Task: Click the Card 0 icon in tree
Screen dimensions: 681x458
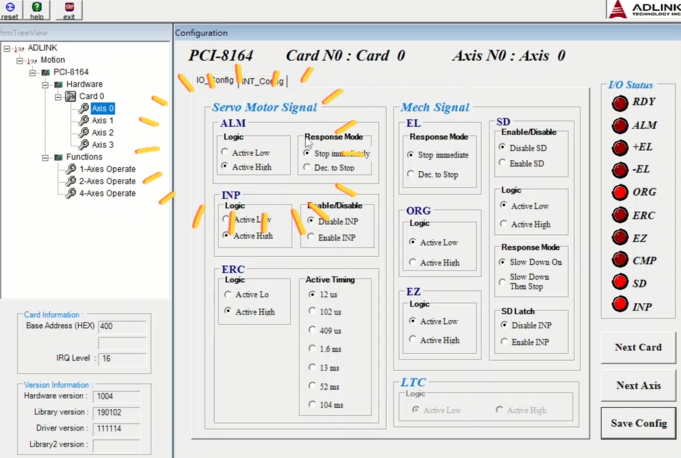Action: point(71,97)
